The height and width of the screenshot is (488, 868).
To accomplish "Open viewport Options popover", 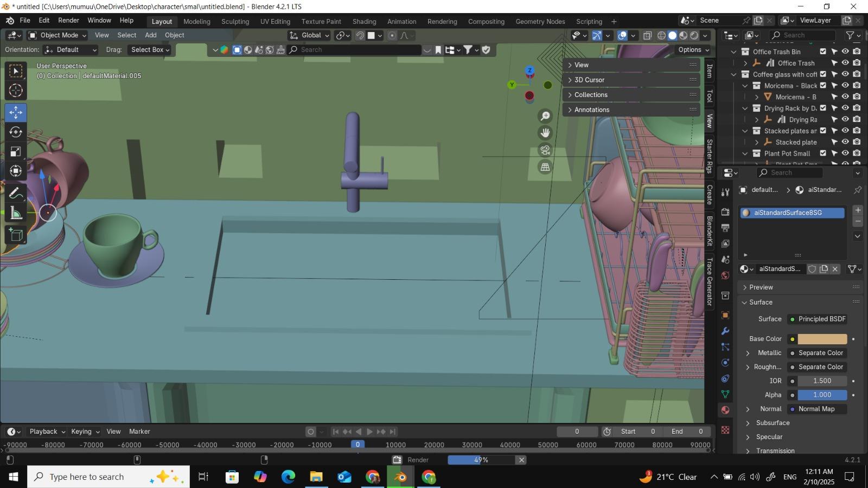I will 694,49.
